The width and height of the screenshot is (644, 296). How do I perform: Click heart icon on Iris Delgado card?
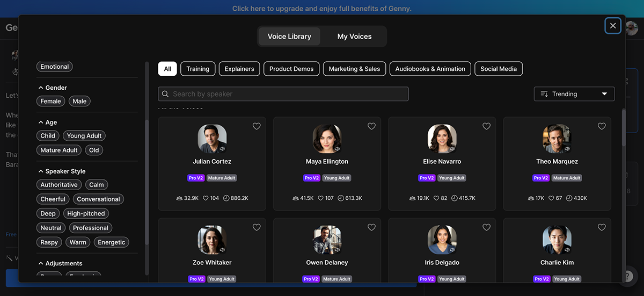(x=486, y=227)
